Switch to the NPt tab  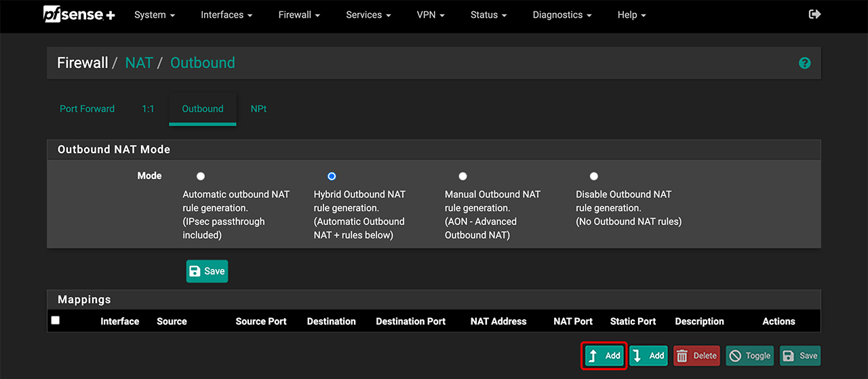[x=258, y=108]
